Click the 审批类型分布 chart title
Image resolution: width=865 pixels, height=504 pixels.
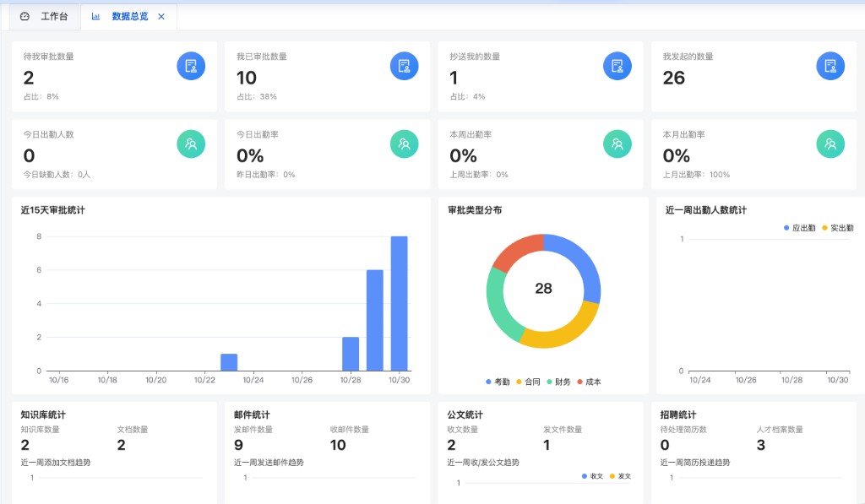475,210
